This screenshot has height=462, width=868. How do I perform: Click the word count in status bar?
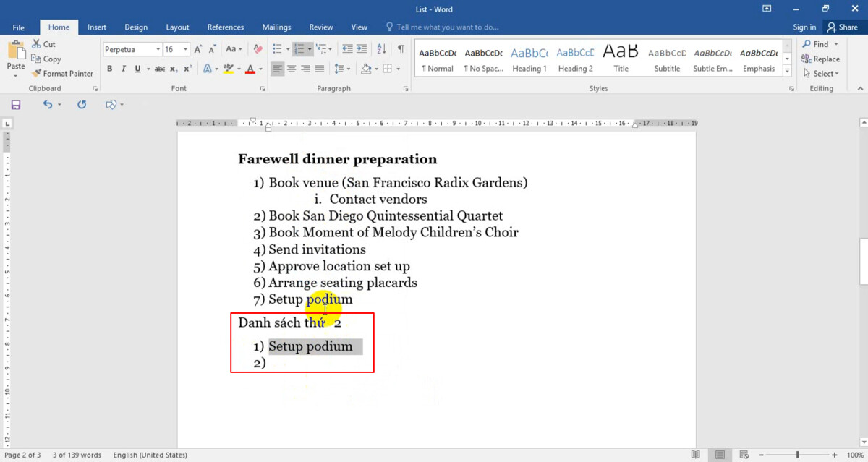pos(77,455)
